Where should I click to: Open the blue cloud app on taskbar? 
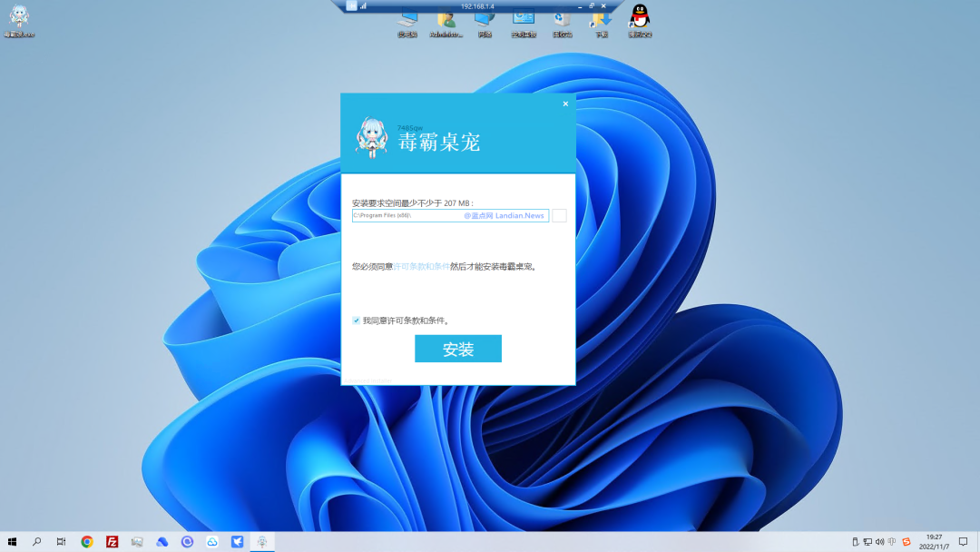coord(162,542)
